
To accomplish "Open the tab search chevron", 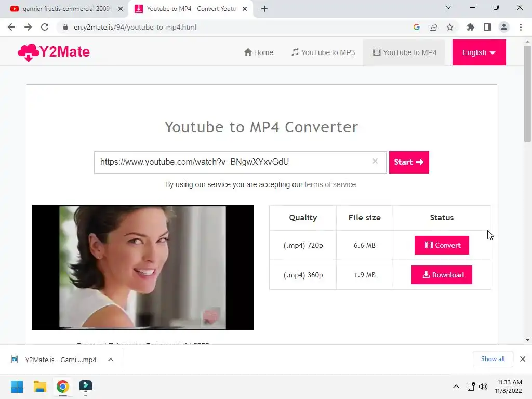I will coord(448,7).
